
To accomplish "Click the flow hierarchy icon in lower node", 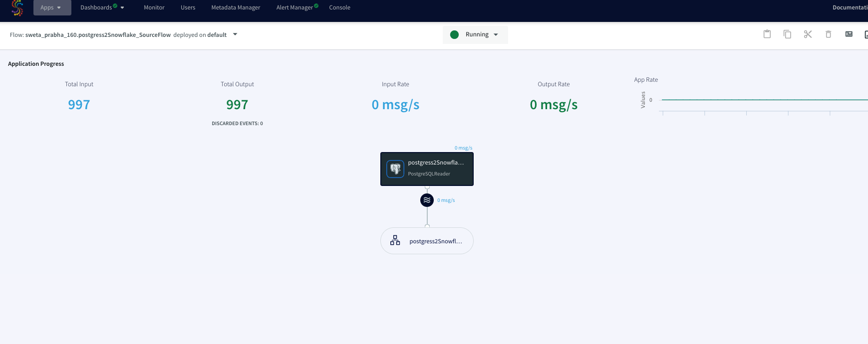I will click(395, 240).
